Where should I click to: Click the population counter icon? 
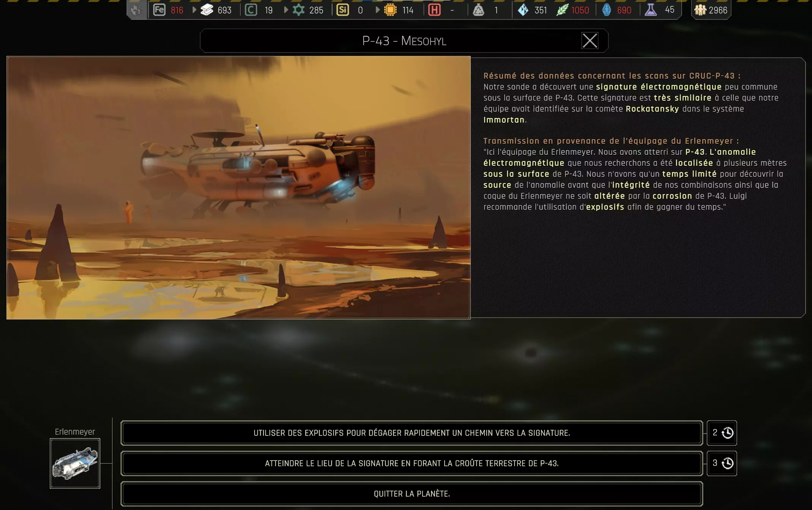(x=700, y=10)
